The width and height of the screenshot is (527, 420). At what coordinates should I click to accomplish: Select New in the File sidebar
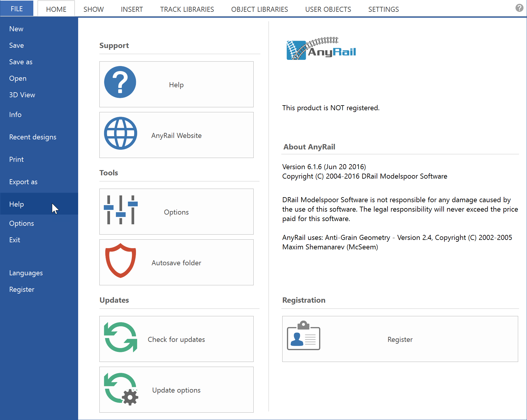(39, 29)
